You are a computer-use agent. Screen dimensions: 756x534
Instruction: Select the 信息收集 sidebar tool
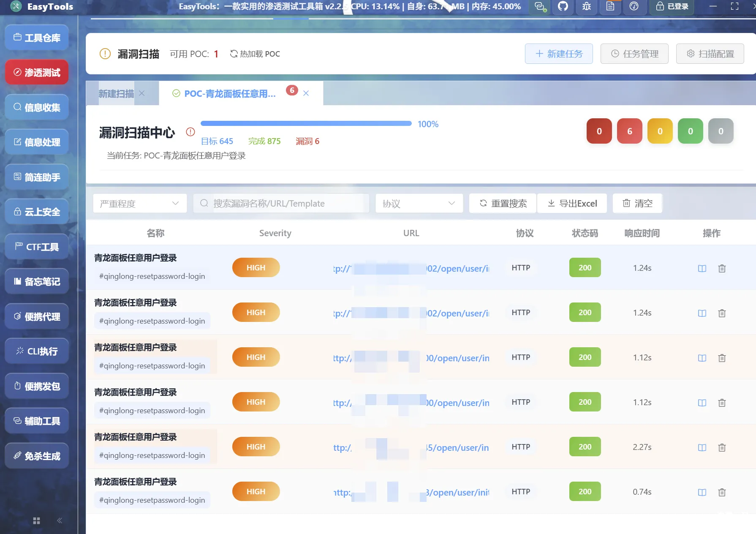(x=37, y=107)
